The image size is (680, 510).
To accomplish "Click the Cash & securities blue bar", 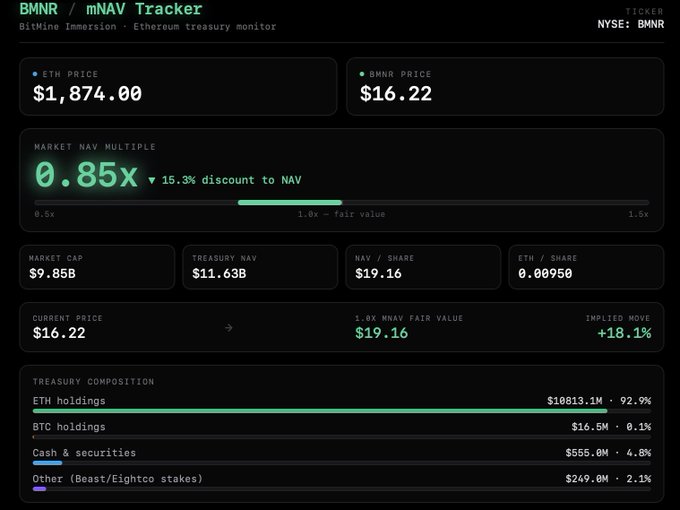I will [x=47, y=463].
